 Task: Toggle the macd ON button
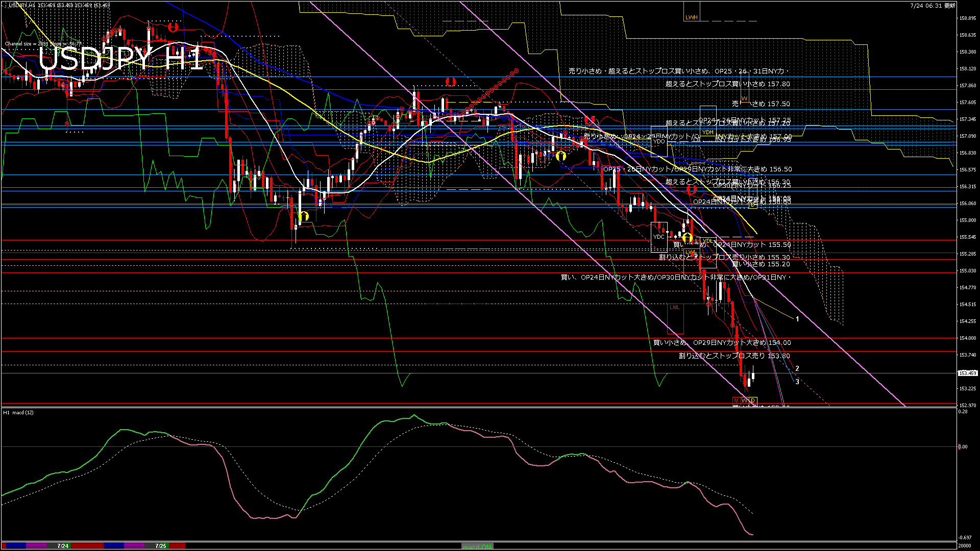pos(477,546)
